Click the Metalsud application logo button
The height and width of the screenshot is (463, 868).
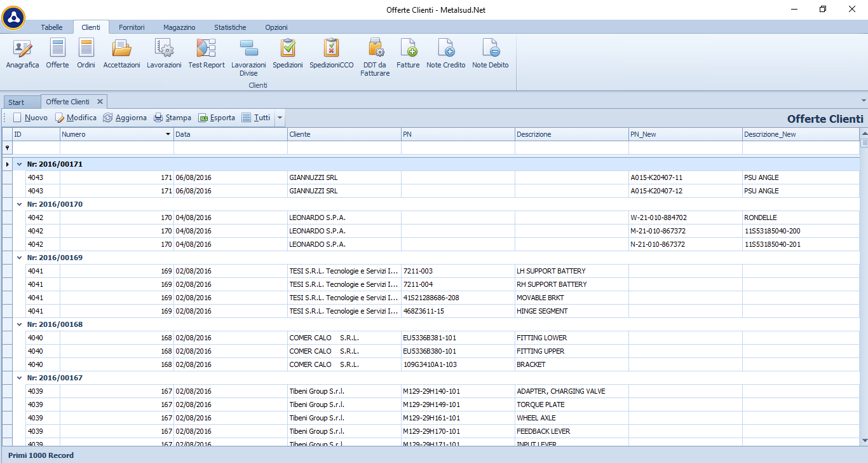[x=14, y=17]
